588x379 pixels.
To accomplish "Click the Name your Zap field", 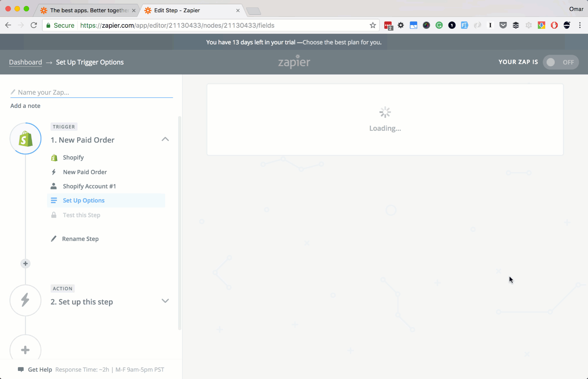I will tap(92, 92).
